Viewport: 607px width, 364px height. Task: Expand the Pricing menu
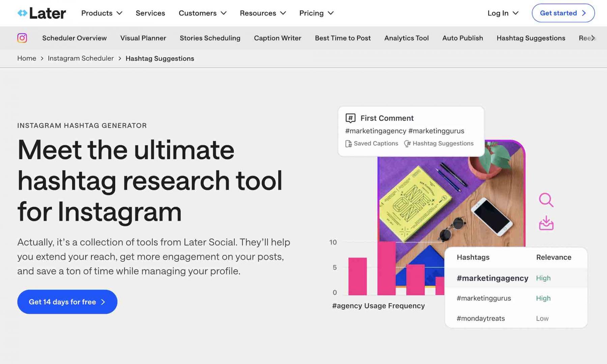[x=316, y=13]
